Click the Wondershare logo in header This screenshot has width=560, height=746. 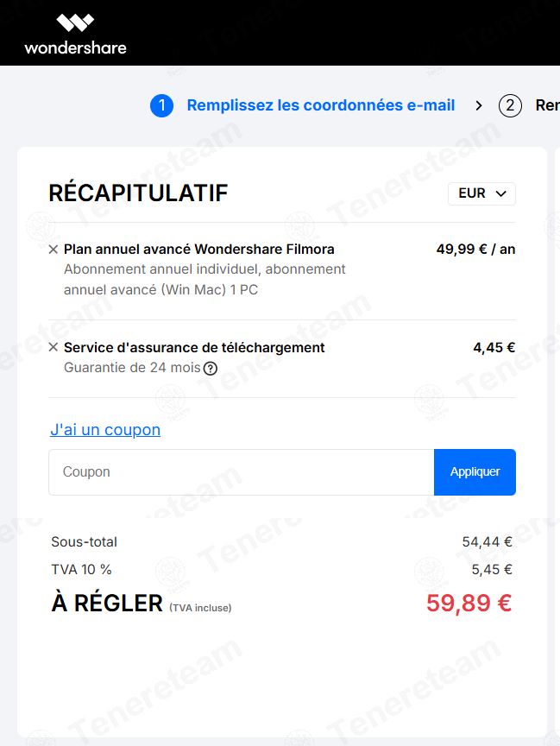pyautogui.click(x=75, y=35)
